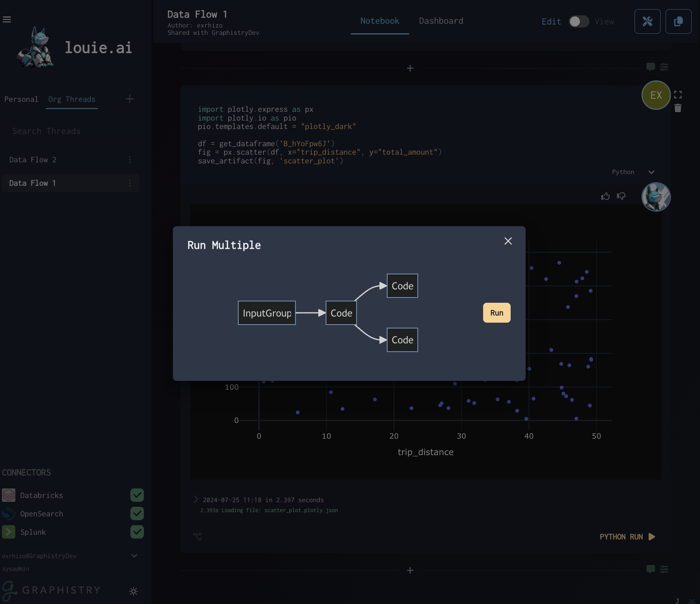Image resolution: width=700 pixels, height=604 pixels.
Task: Click the Databricks connector label
Action: pyautogui.click(x=41, y=495)
